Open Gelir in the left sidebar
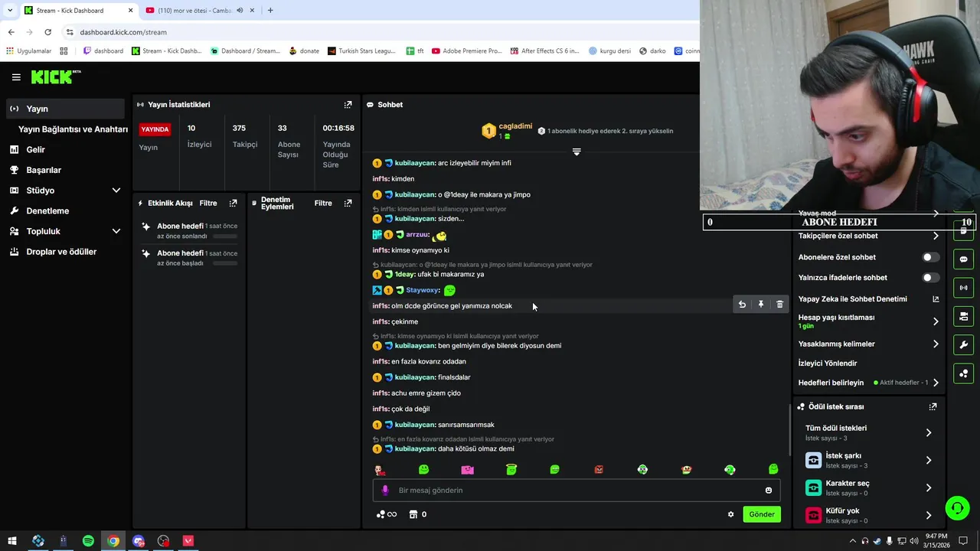This screenshot has height=551, width=980. pos(65,150)
